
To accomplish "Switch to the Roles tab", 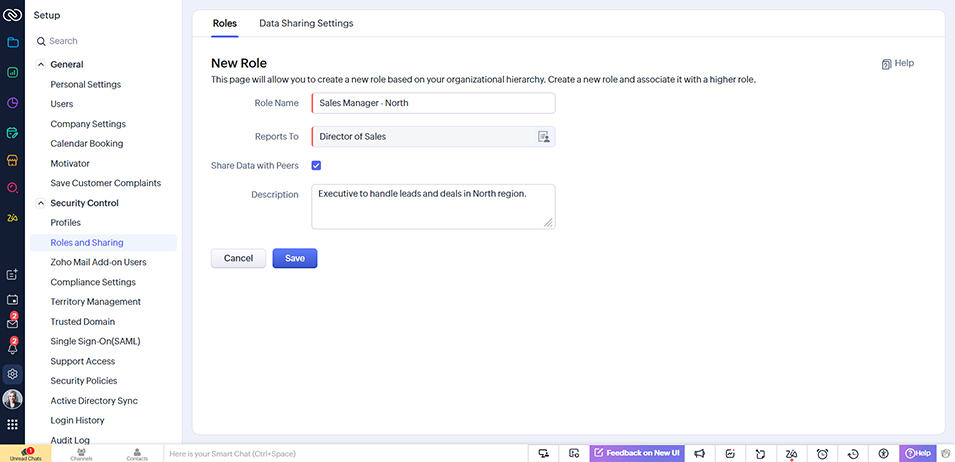I will [x=225, y=23].
